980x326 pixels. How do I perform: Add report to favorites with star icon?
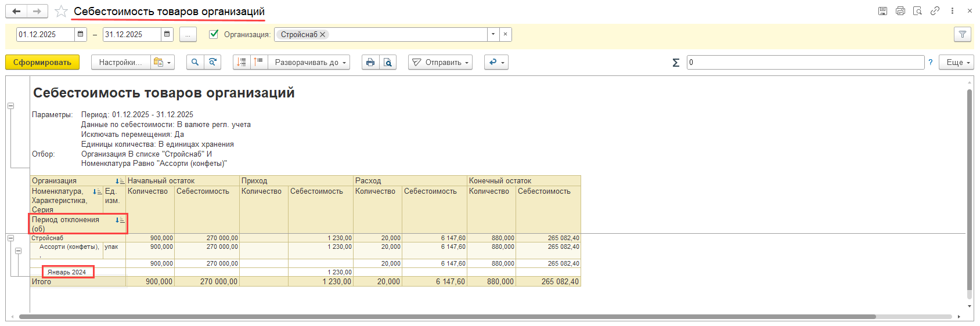point(61,11)
